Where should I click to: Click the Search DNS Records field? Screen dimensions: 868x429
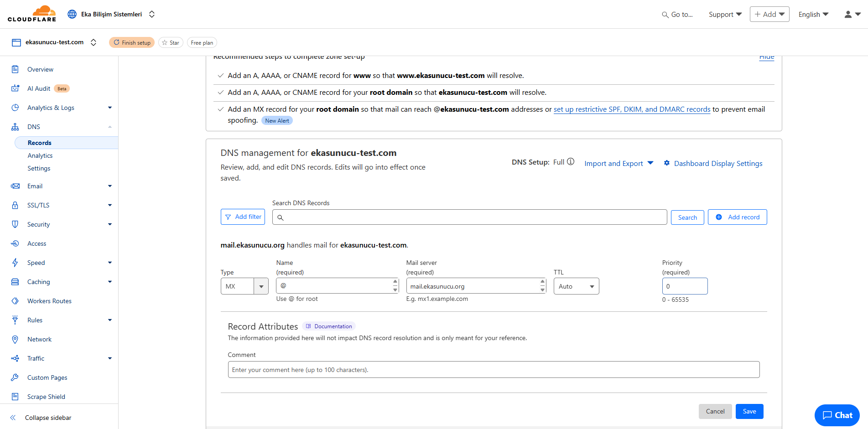(469, 217)
